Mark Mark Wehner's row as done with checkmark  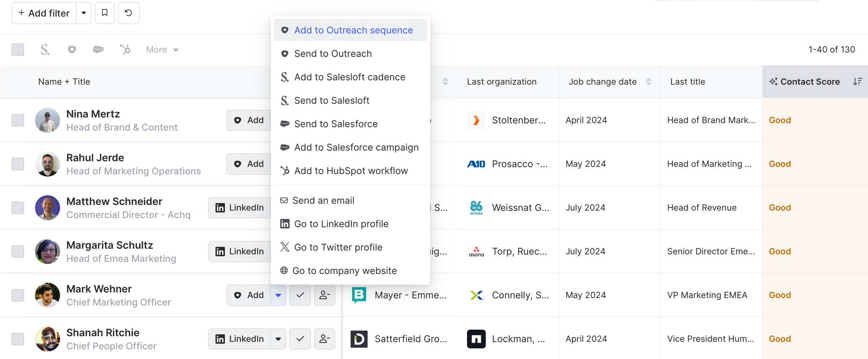point(300,295)
